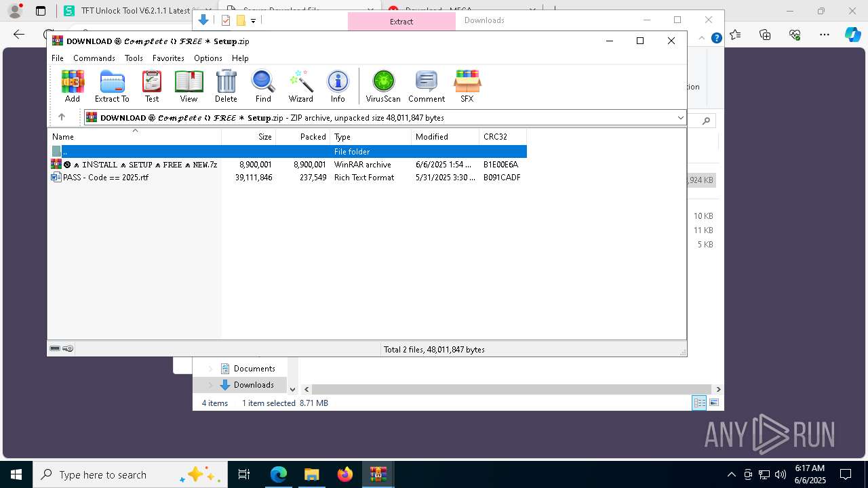This screenshot has width=868, height=488.
Task: Click CRC32 value B1E00E6A
Action: (501, 164)
